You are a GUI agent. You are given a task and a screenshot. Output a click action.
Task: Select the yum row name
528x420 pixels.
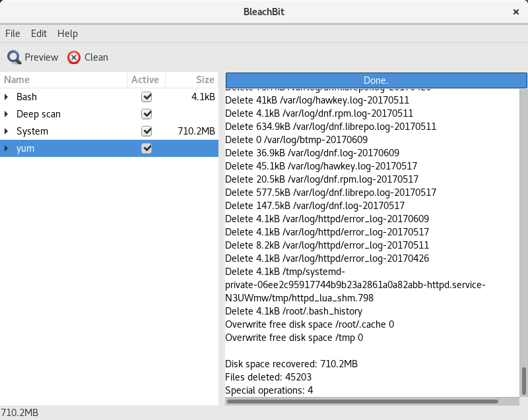click(x=25, y=148)
